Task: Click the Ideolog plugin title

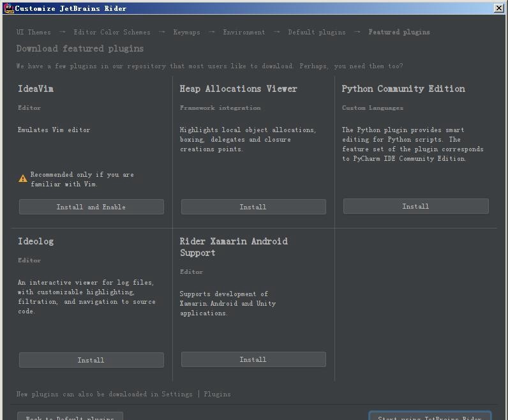Action: point(36,241)
